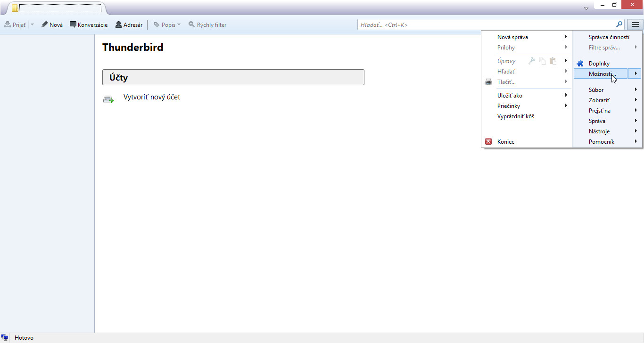Open the Konverzácie chat button
The height and width of the screenshot is (343, 644).
coord(89,24)
